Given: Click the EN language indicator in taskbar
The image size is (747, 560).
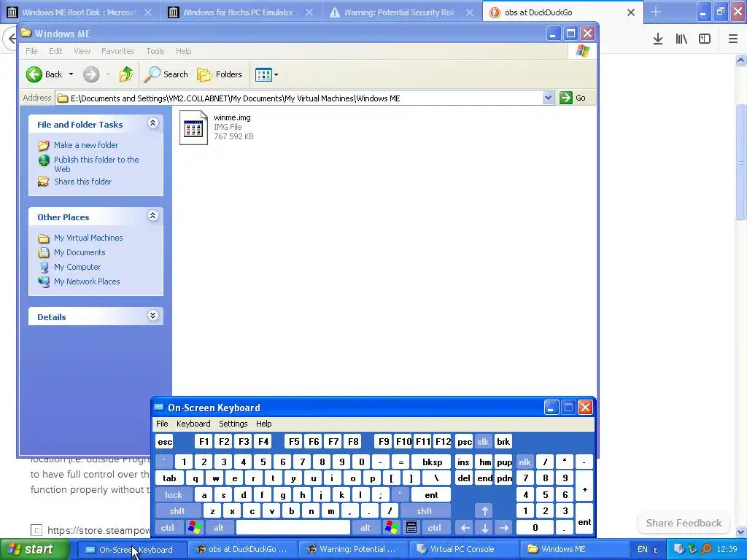Looking at the screenshot, I should click(x=642, y=549).
